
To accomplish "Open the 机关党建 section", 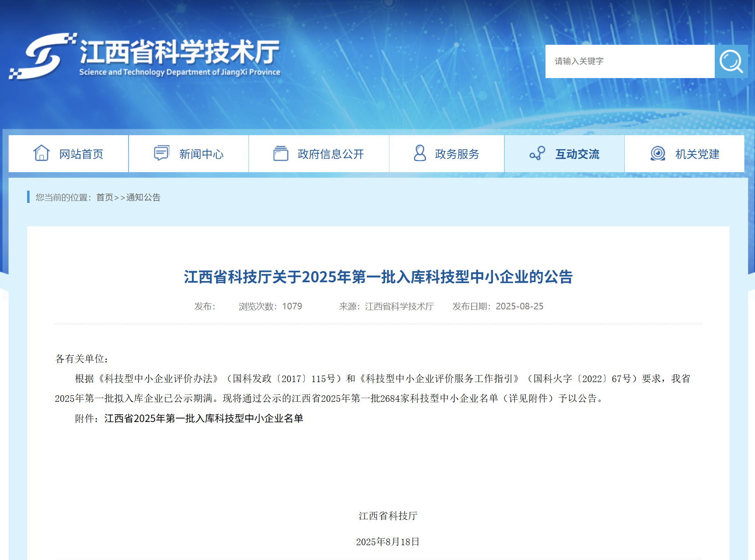I will click(x=697, y=153).
